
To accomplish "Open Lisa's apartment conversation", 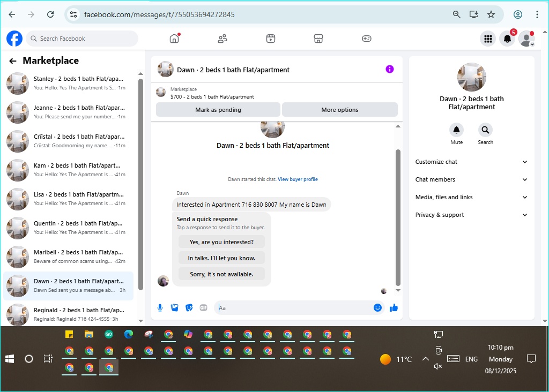I will point(69,199).
